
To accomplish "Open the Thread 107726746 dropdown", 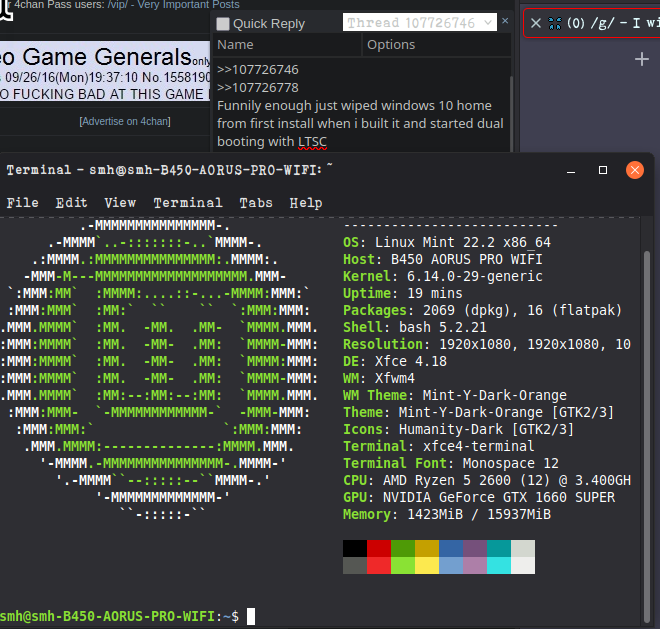I will pyautogui.click(x=420, y=22).
